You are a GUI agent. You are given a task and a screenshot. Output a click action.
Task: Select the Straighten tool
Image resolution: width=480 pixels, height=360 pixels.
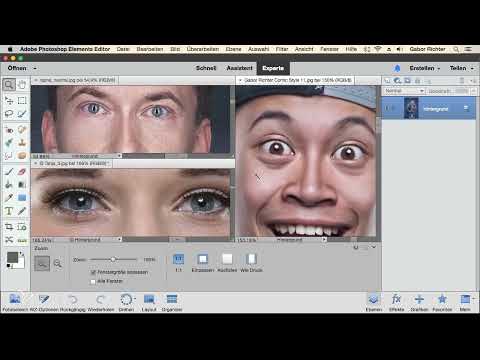point(22,240)
